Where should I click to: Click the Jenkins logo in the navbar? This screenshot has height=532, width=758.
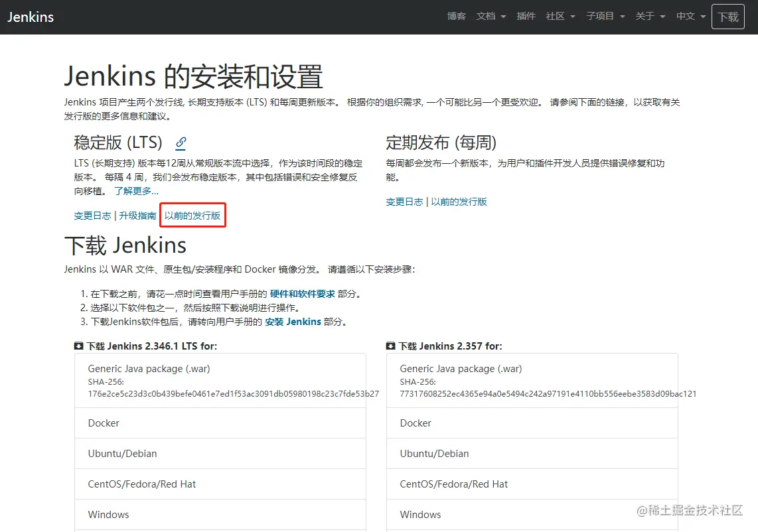click(31, 17)
